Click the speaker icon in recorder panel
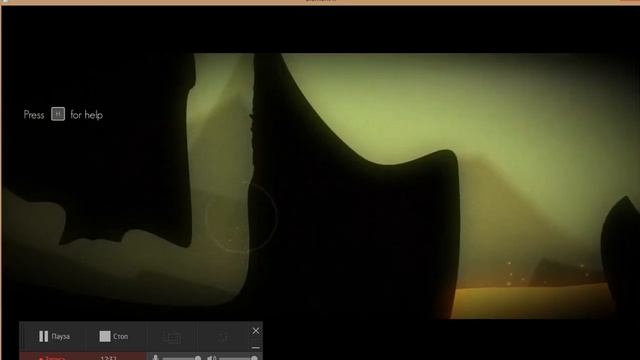Image resolution: width=640 pixels, height=360 pixels. (x=211, y=358)
